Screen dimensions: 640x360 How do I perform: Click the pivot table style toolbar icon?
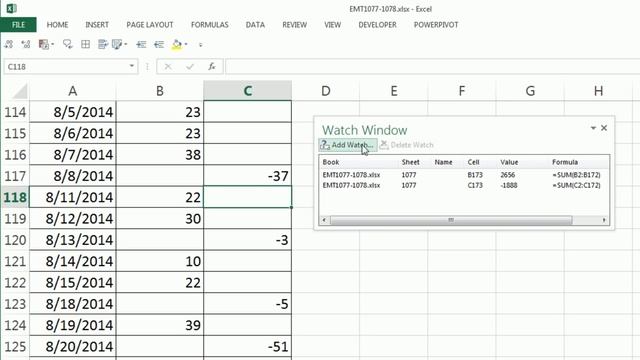[43, 44]
